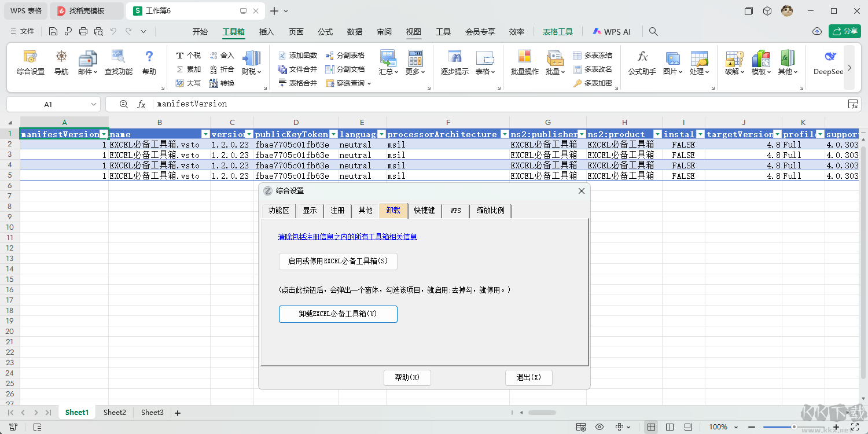Open the 处理 processing tool
This screenshot has width=868, height=434.
point(700,62)
